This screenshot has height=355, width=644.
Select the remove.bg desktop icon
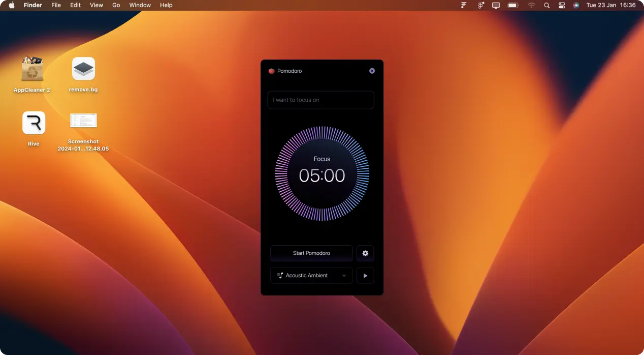(x=84, y=69)
